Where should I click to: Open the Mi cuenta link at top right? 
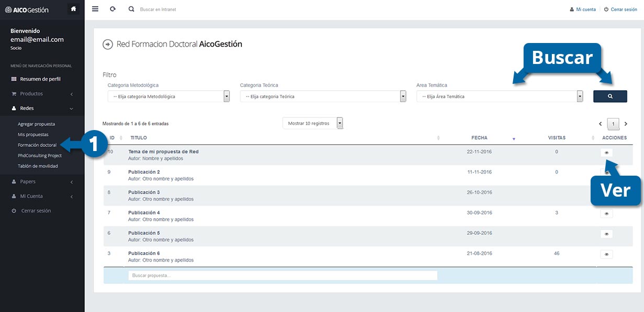[583, 9]
